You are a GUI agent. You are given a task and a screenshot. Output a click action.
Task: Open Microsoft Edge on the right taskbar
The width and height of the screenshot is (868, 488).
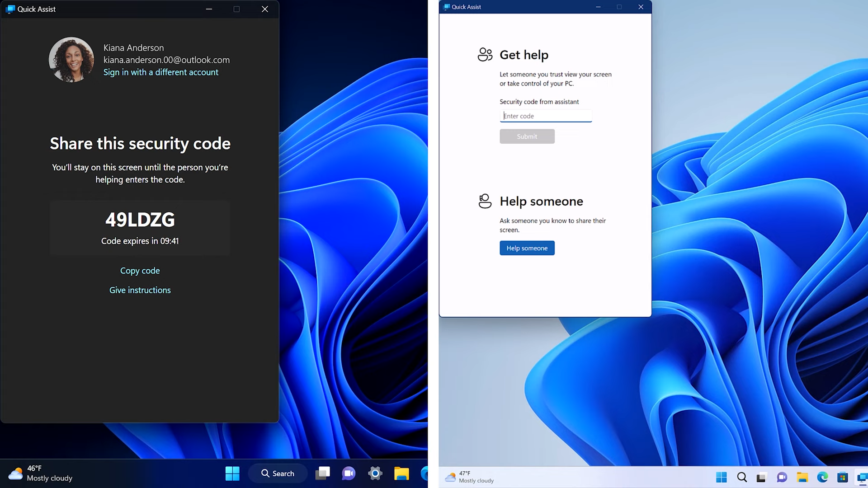[822, 477]
